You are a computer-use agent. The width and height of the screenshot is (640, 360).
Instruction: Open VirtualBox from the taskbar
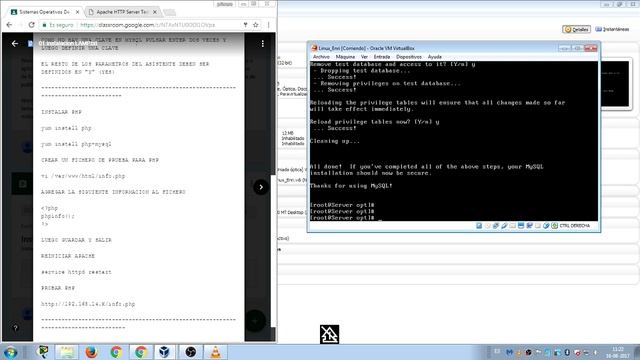[x=164, y=352]
